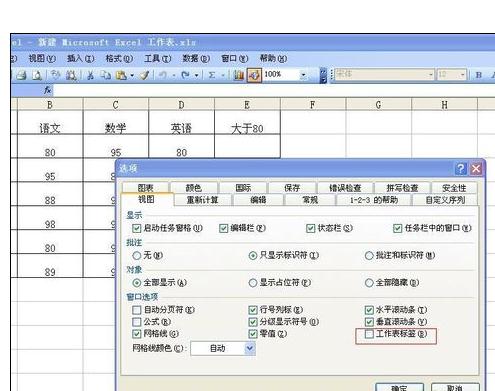Screen dimensions: 495x391
Task: Select 批注和标识符 radio button
Action: point(369,256)
